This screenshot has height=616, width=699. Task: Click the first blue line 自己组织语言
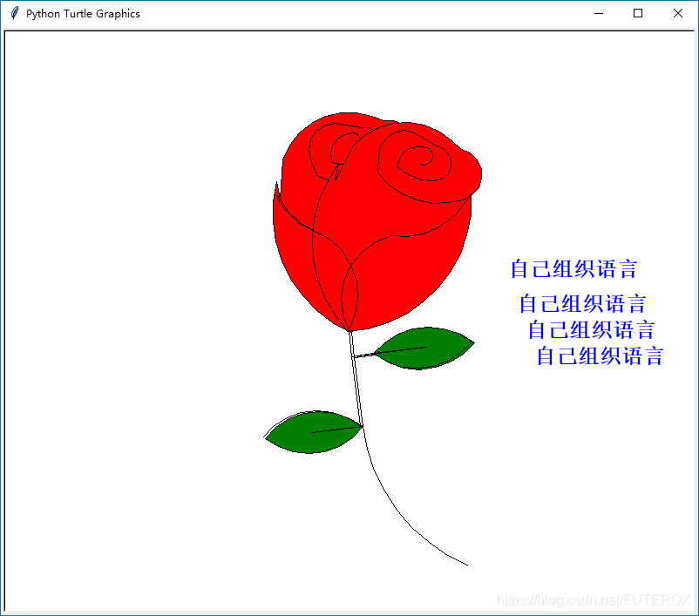(x=574, y=269)
